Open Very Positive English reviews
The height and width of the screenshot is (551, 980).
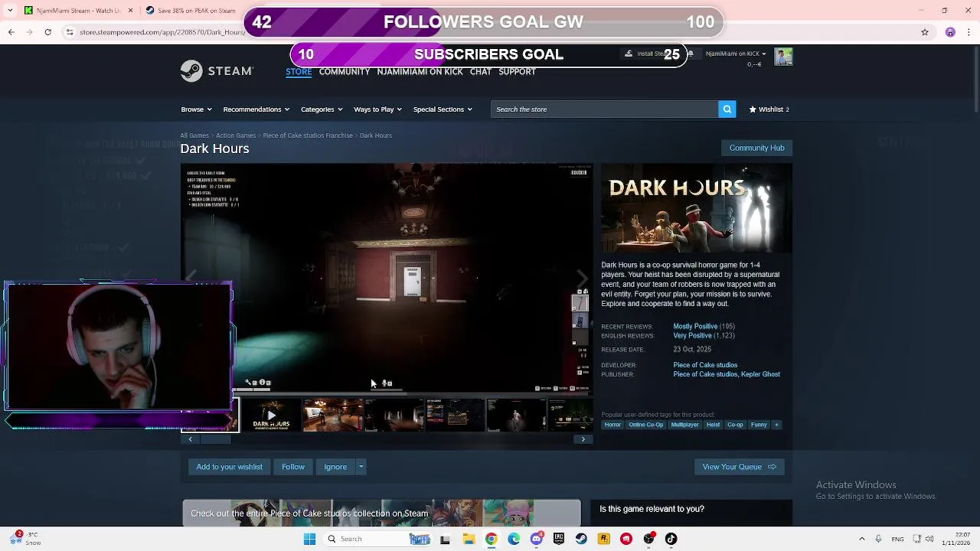coord(692,336)
